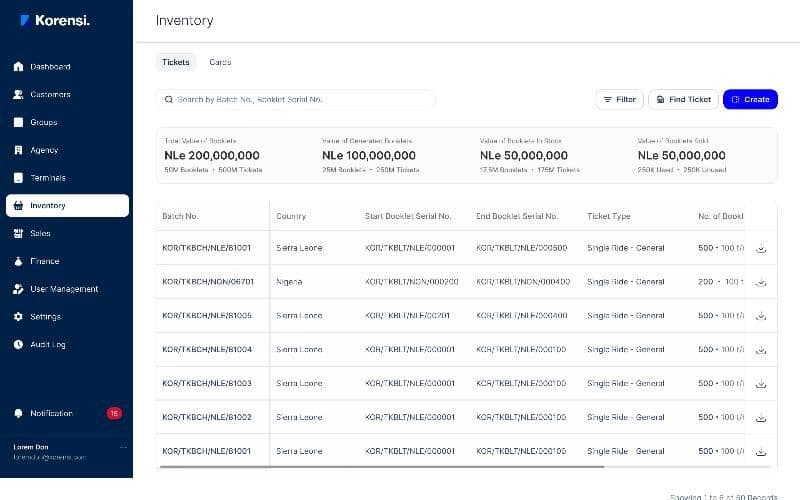Sort by Batch No. column header
This screenshot has width=800, height=500.
(x=180, y=216)
